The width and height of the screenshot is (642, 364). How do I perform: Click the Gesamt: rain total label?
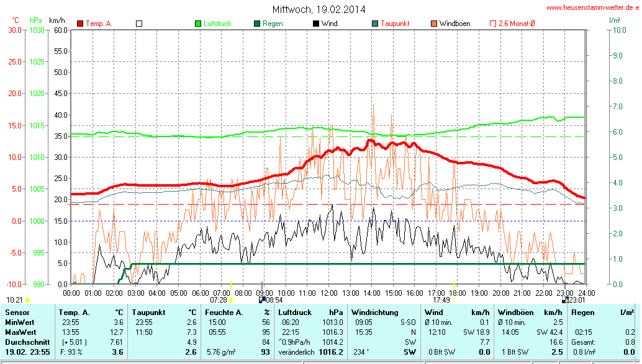pyautogui.click(x=584, y=342)
